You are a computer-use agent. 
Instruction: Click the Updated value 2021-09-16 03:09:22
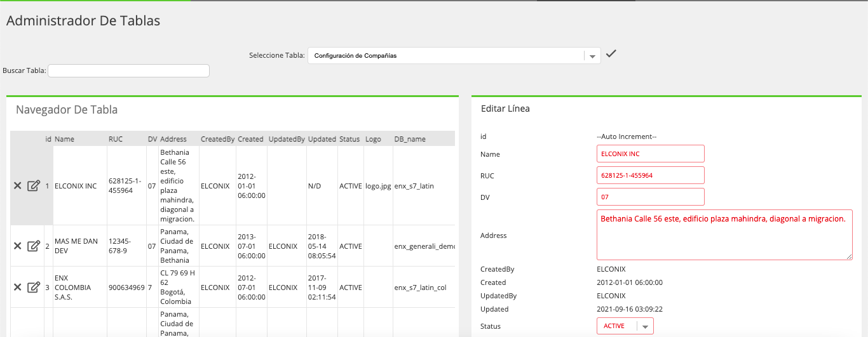pyautogui.click(x=630, y=309)
